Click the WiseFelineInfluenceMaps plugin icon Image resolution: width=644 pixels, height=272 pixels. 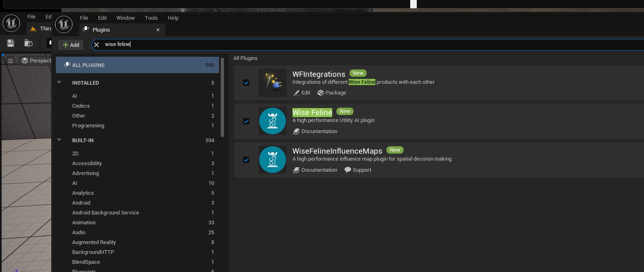pos(272,160)
